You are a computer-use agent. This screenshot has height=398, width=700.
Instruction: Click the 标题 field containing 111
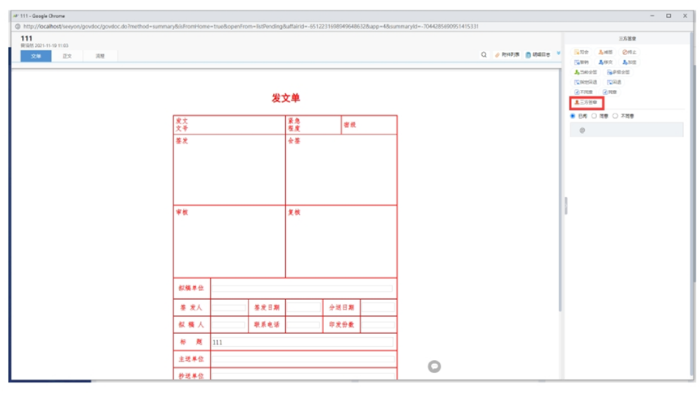pyautogui.click(x=302, y=342)
